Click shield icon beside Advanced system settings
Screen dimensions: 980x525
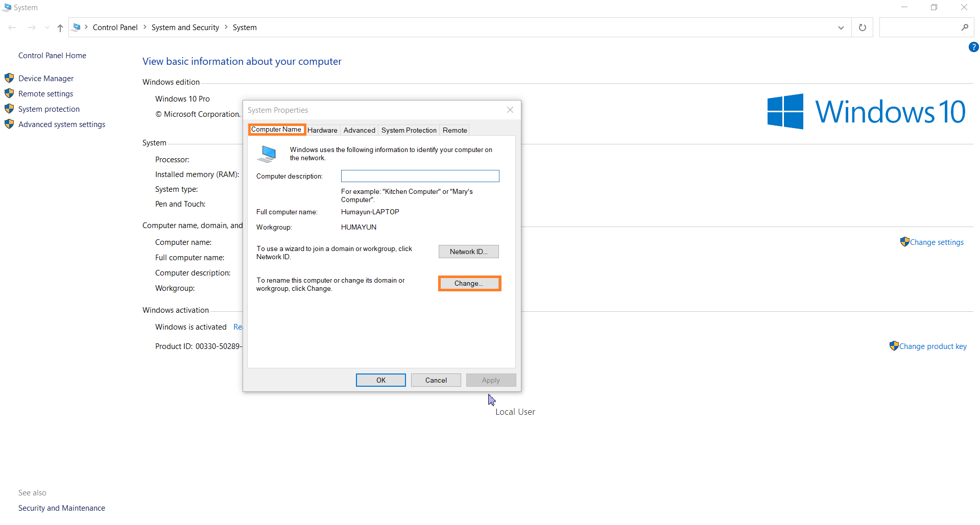pos(9,124)
